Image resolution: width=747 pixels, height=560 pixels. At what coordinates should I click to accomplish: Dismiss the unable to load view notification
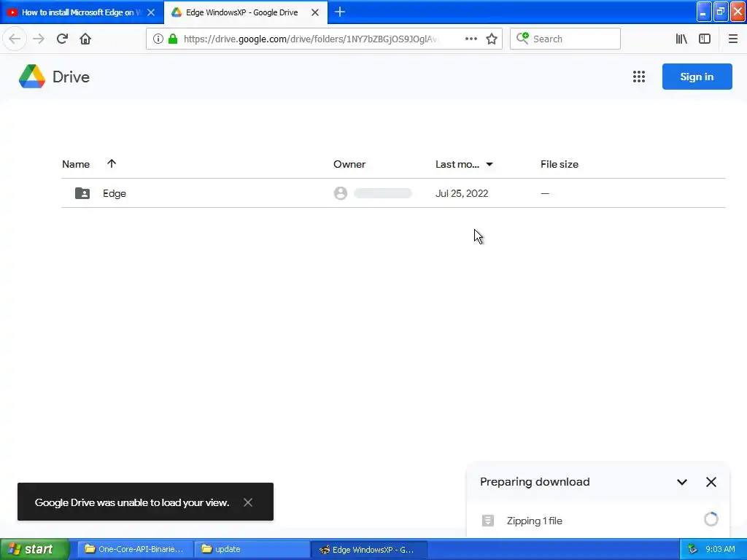tap(248, 502)
